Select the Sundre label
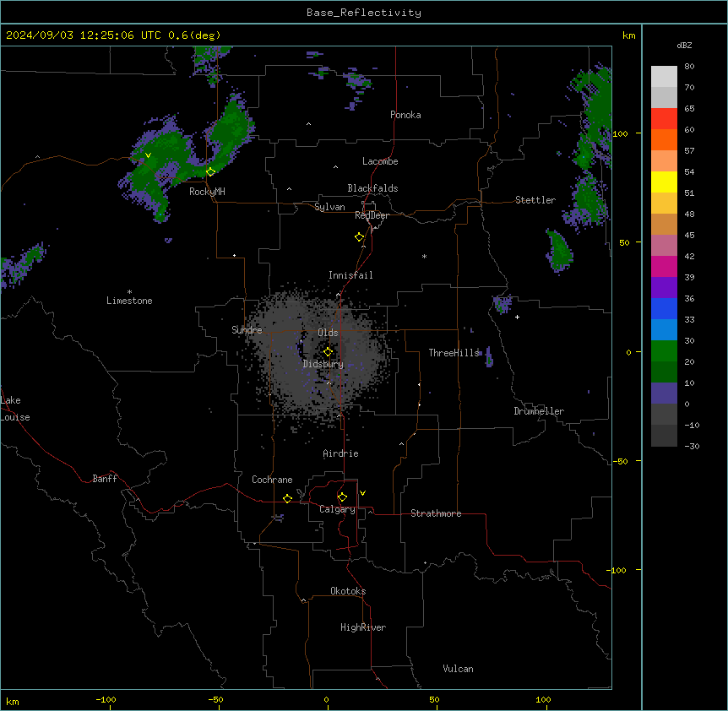This screenshot has width=728, height=711. click(x=247, y=330)
